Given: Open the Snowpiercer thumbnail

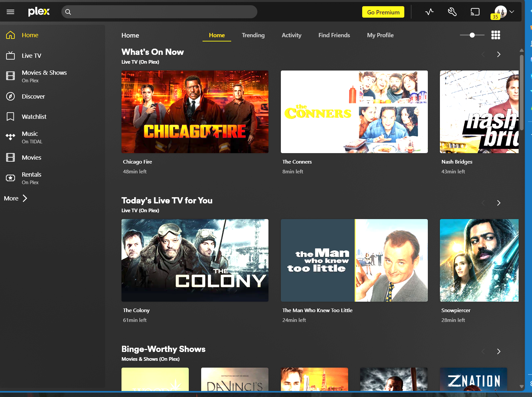Looking at the screenshot, I should pos(479,260).
